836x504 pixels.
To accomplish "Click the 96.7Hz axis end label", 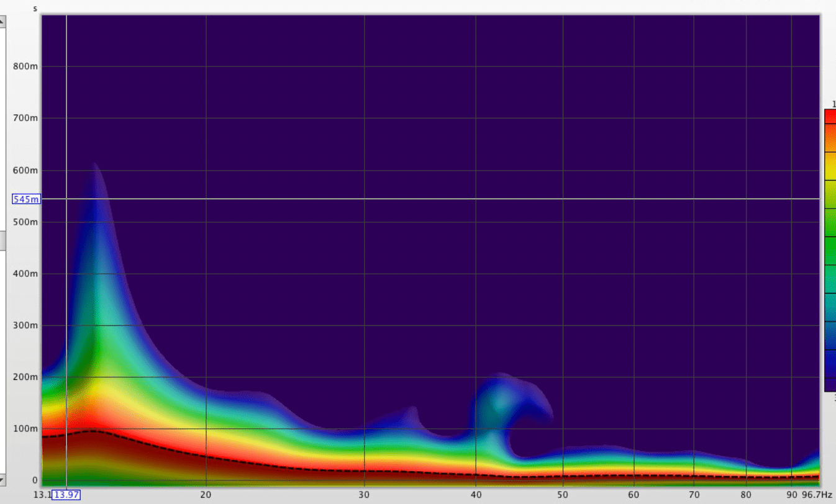I will click(x=817, y=495).
